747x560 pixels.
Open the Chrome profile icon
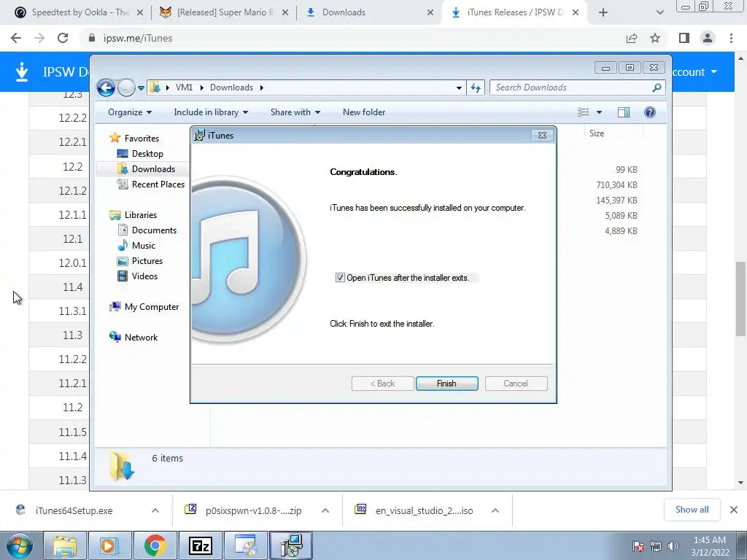(x=708, y=38)
